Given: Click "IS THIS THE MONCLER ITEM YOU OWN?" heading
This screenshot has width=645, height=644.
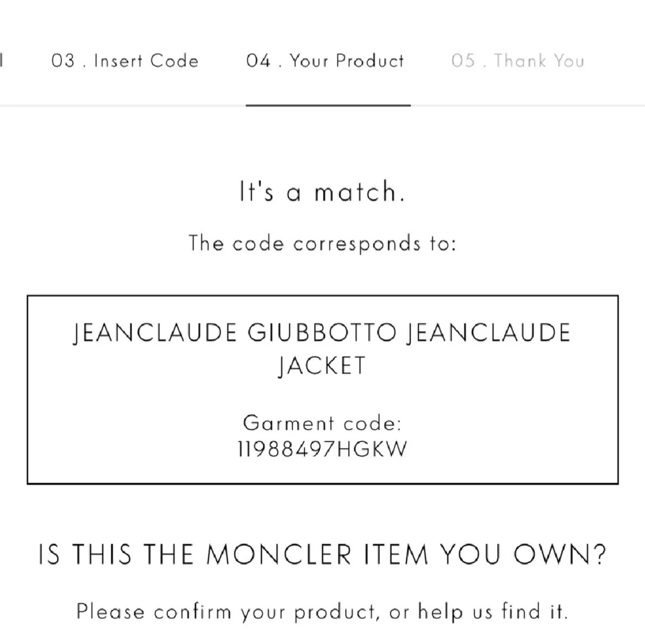Looking at the screenshot, I should point(322,555).
